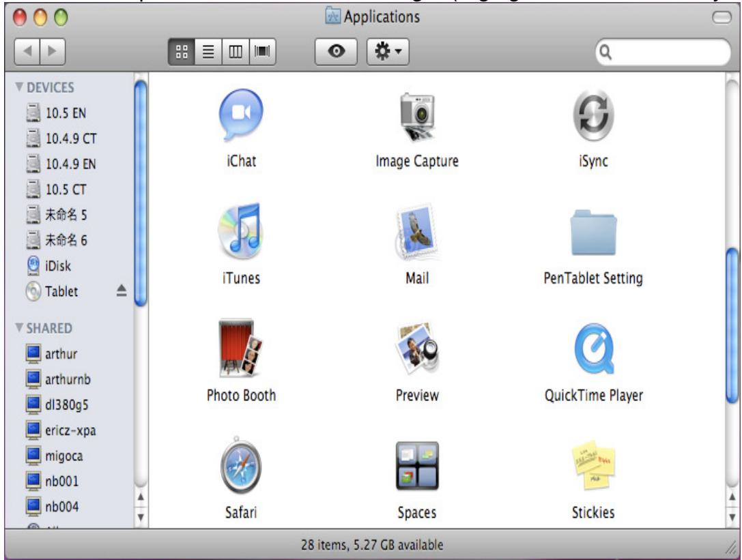The image size is (742, 560).
Task: Eject the Tablet disc
Action: (x=122, y=291)
